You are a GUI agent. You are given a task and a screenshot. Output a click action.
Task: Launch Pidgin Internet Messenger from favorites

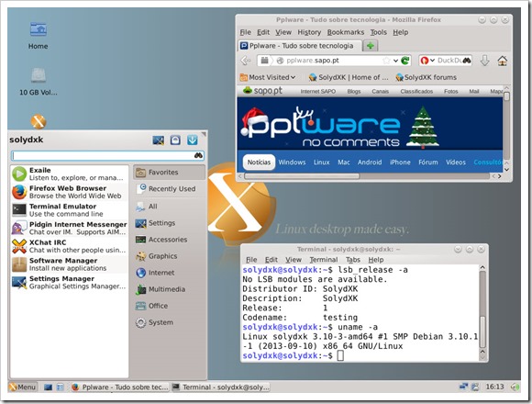pos(69,228)
